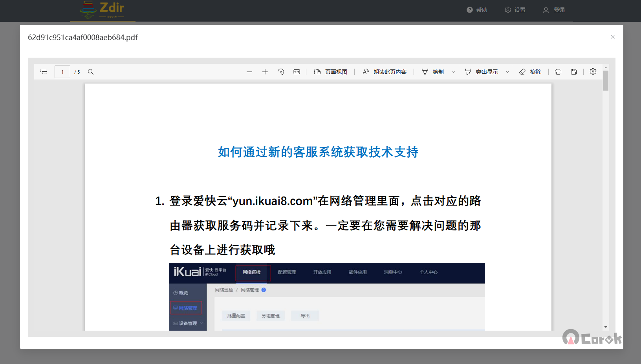The height and width of the screenshot is (364, 641).
Task: Select the 擦除 eraser tool
Action: tap(530, 72)
